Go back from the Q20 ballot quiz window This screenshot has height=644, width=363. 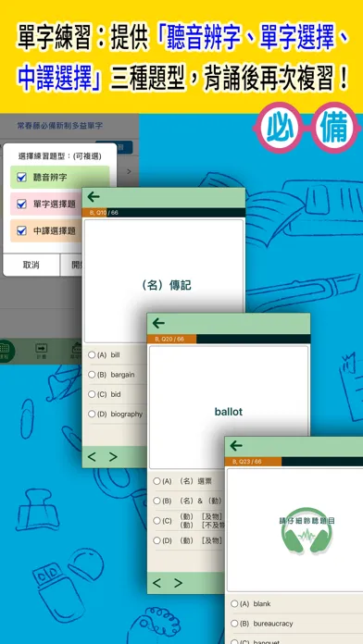click(x=158, y=323)
